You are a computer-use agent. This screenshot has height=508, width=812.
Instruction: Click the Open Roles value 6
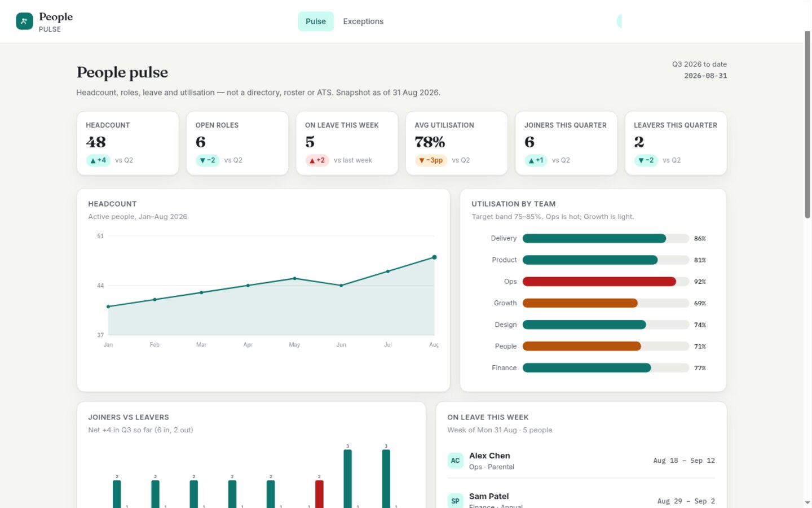click(x=201, y=142)
